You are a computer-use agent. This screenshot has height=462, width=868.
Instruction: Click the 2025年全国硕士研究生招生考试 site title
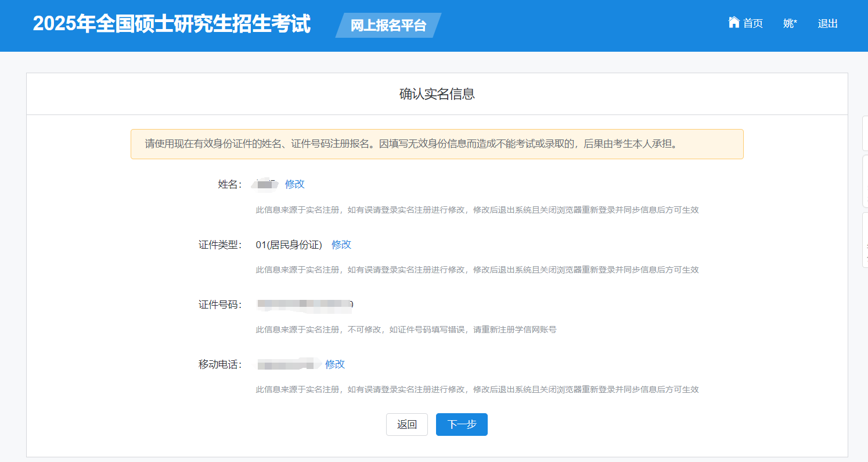pos(171,24)
